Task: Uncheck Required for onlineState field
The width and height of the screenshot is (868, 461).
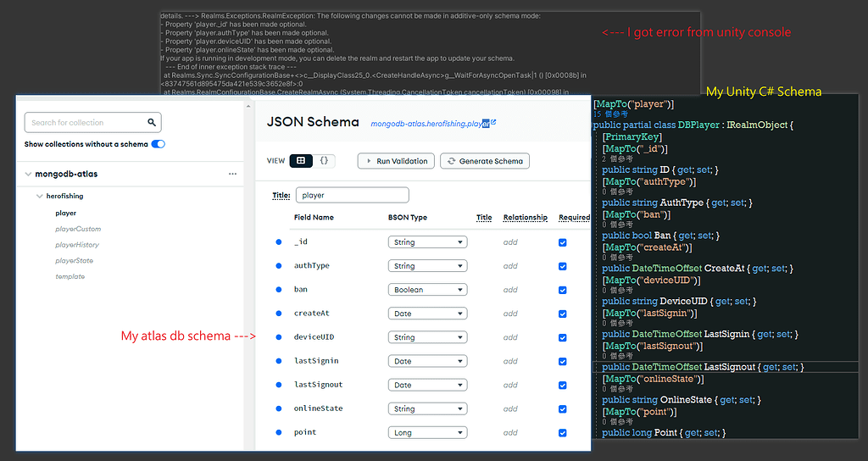Action: coord(563,408)
